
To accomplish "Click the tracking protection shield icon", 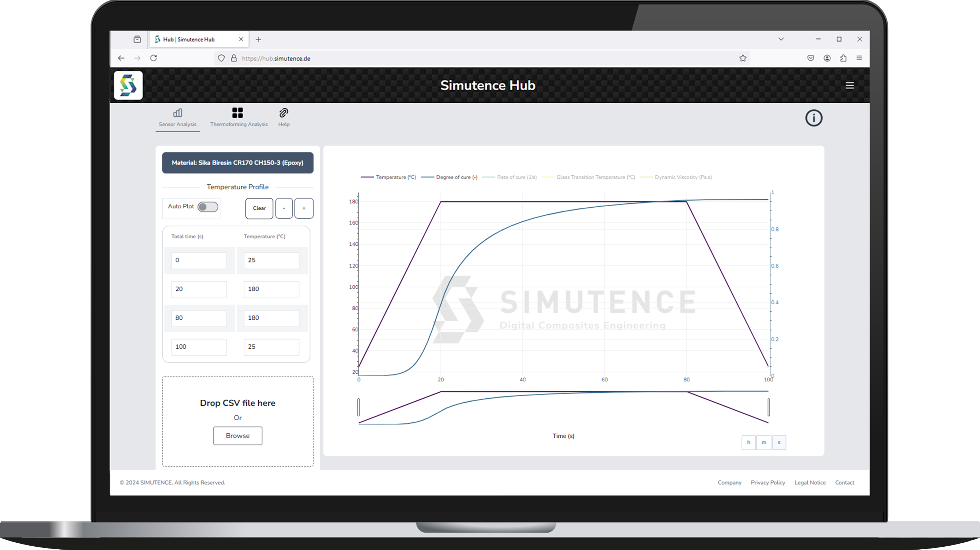I will click(x=221, y=58).
